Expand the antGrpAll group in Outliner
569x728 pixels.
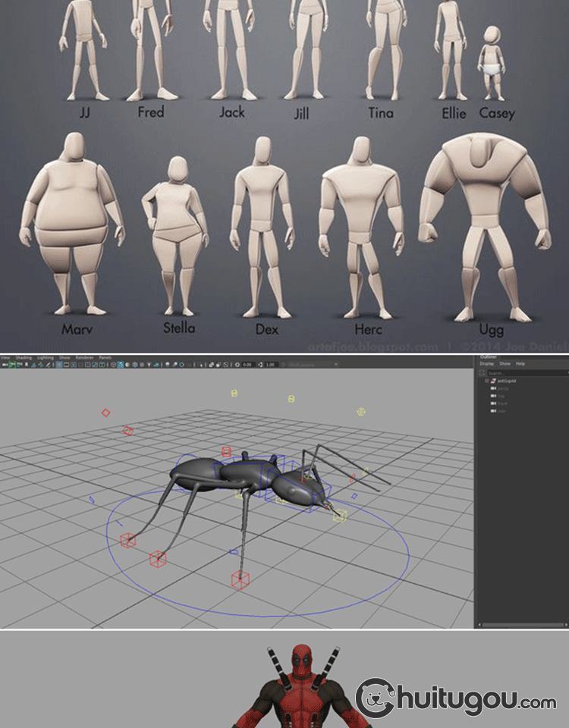[x=487, y=381]
